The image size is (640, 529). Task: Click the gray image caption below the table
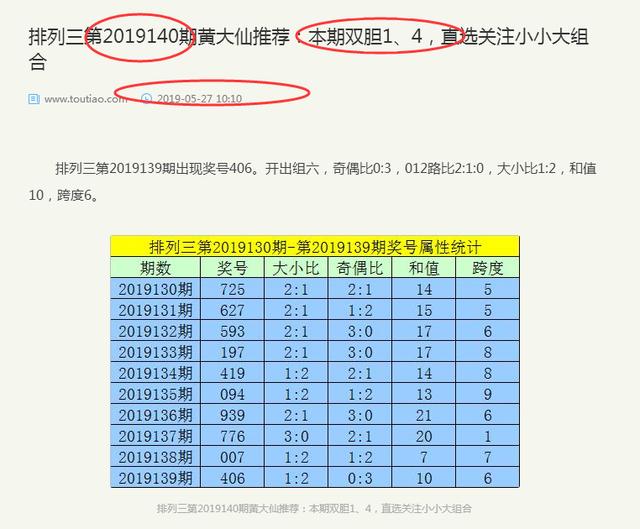click(x=314, y=508)
